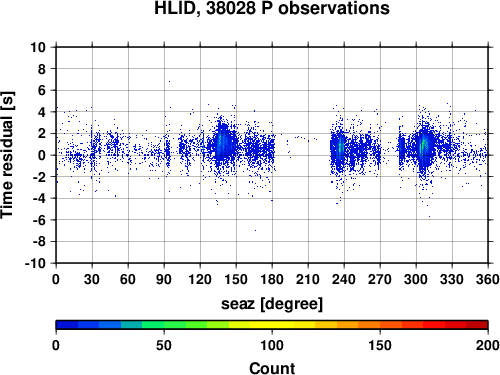Click the y-axis tick label 0
Screen dimensions: 500x375
42,155
